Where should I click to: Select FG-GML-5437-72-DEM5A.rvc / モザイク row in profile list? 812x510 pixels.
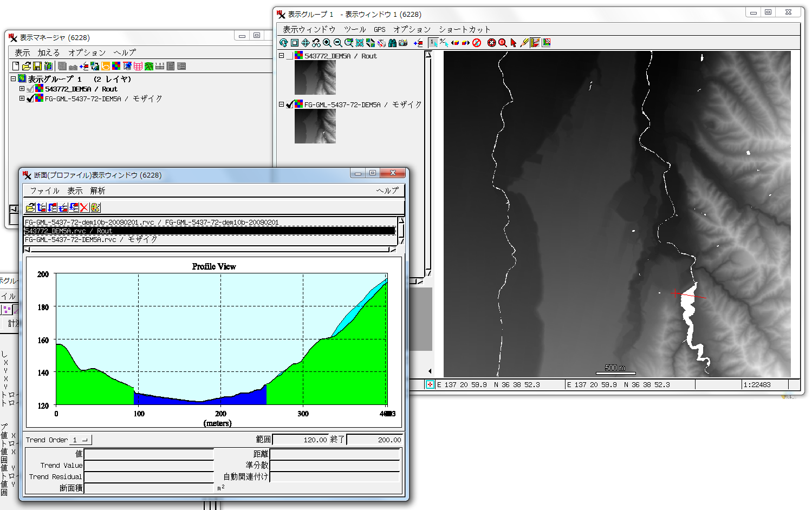pos(210,239)
